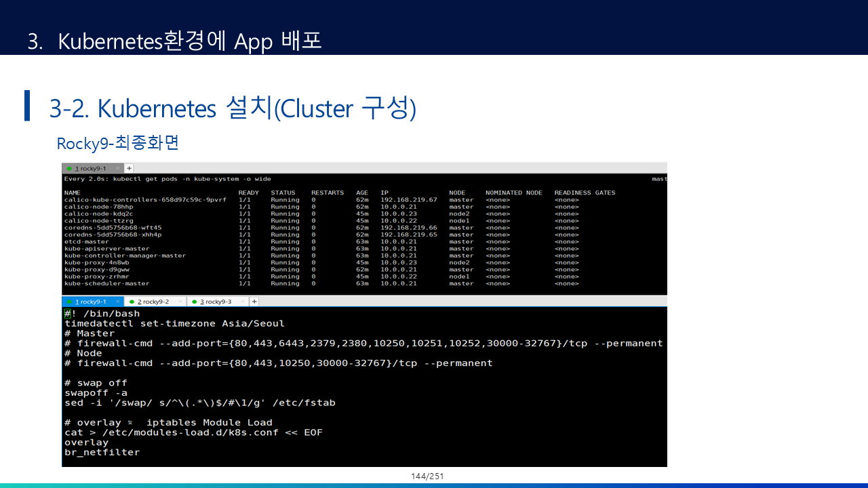
Task: Click the '#! /bin/bash' shebang line
Action: pos(102,314)
